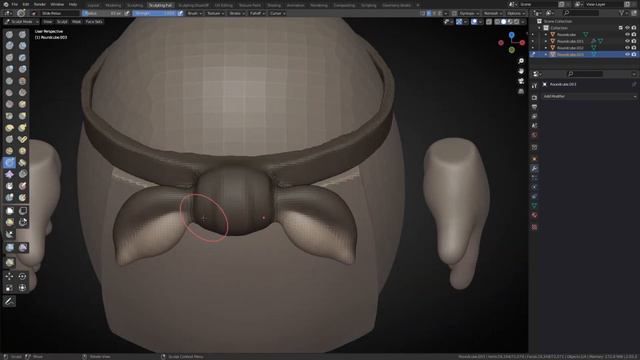Select Roundcube.002 in the outliner
640x360 pixels.
[570, 48]
